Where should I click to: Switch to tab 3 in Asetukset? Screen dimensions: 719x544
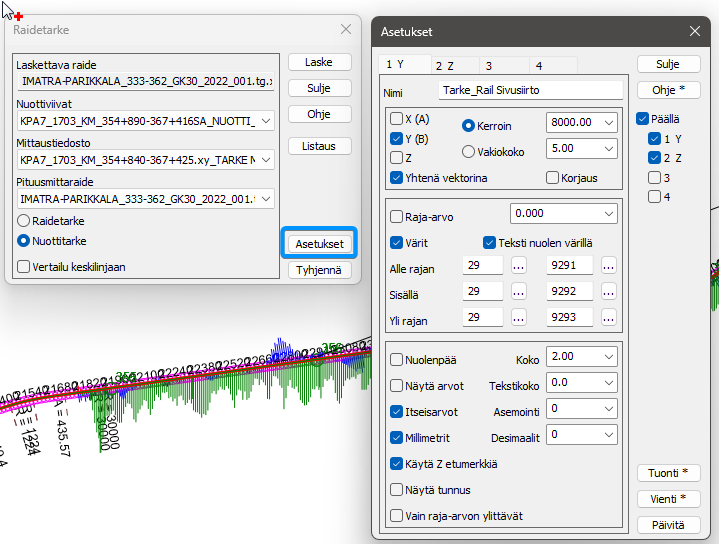pos(490,65)
